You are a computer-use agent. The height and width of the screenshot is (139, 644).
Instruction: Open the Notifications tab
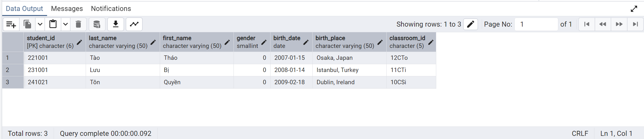click(x=111, y=9)
